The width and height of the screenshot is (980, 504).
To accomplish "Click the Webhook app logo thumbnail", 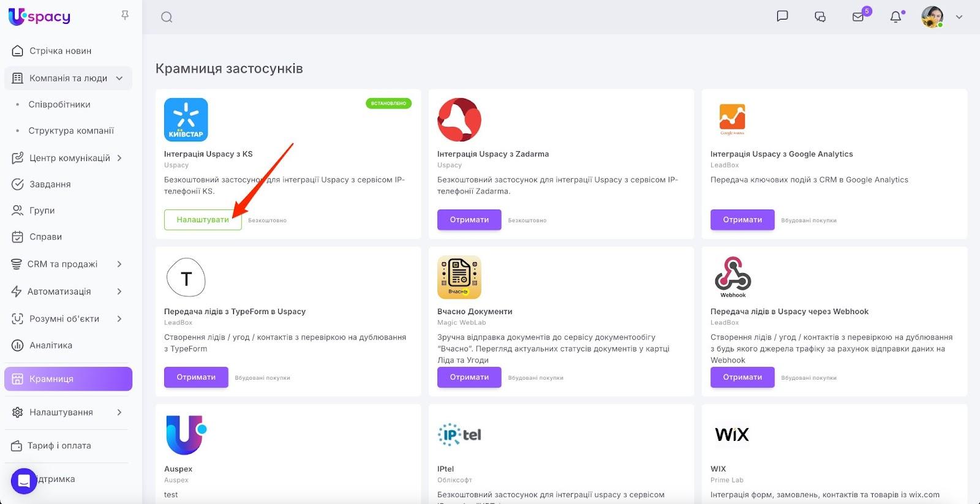I will pyautogui.click(x=733, y=277).
